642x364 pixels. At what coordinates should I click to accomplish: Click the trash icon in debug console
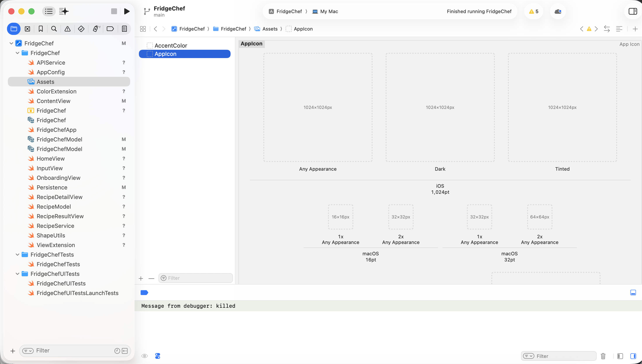(x=603, y=356)
